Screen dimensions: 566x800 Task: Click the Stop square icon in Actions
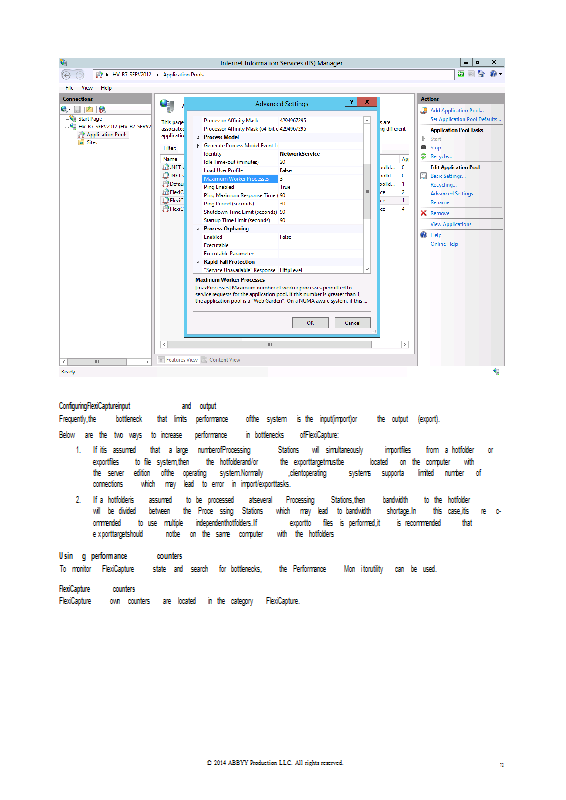424,147
